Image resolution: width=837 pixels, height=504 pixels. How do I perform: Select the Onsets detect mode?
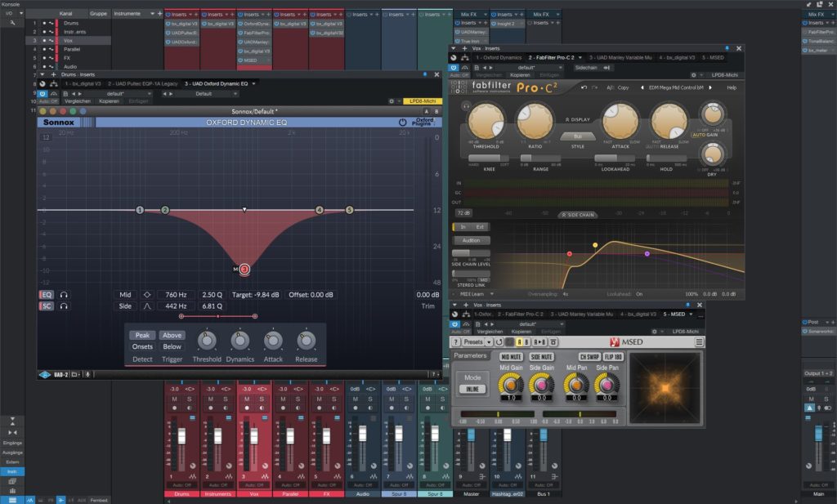point(142,346)
